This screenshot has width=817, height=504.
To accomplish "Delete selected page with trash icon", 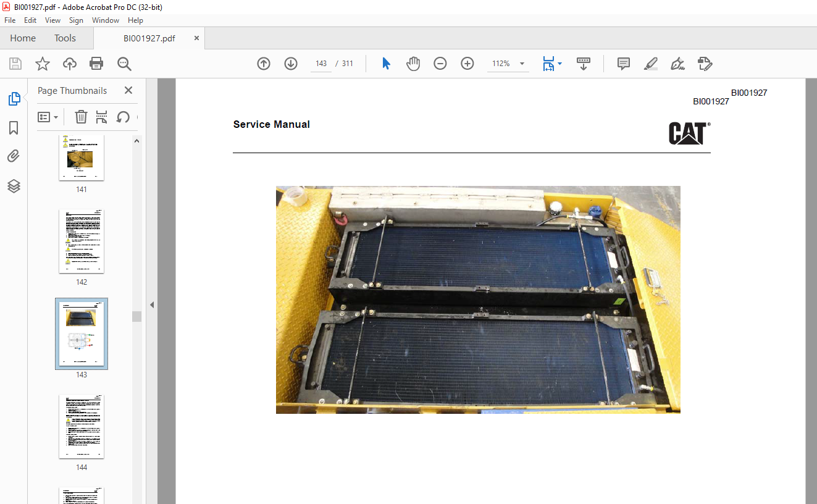I will point(81,117).
